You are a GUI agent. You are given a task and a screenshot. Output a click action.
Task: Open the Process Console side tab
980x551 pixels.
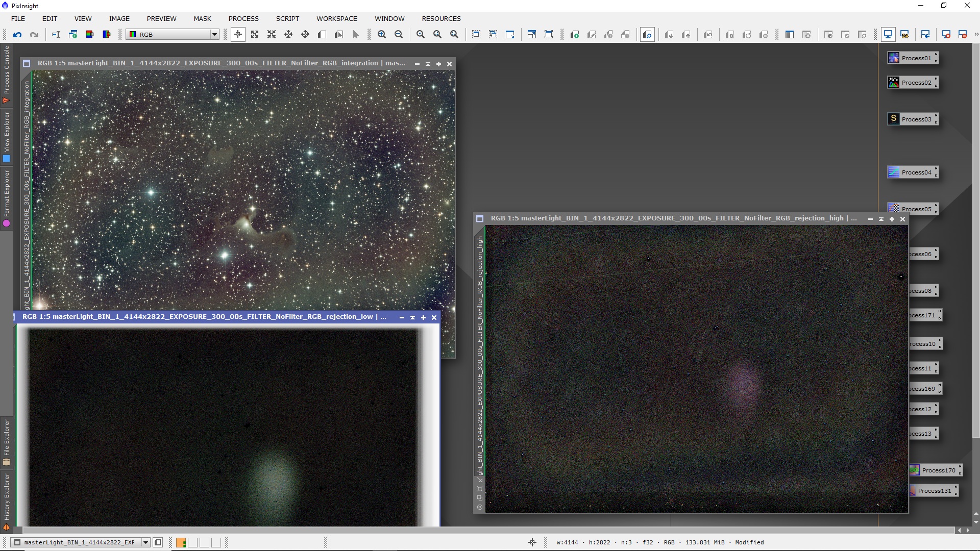(7, 74)
